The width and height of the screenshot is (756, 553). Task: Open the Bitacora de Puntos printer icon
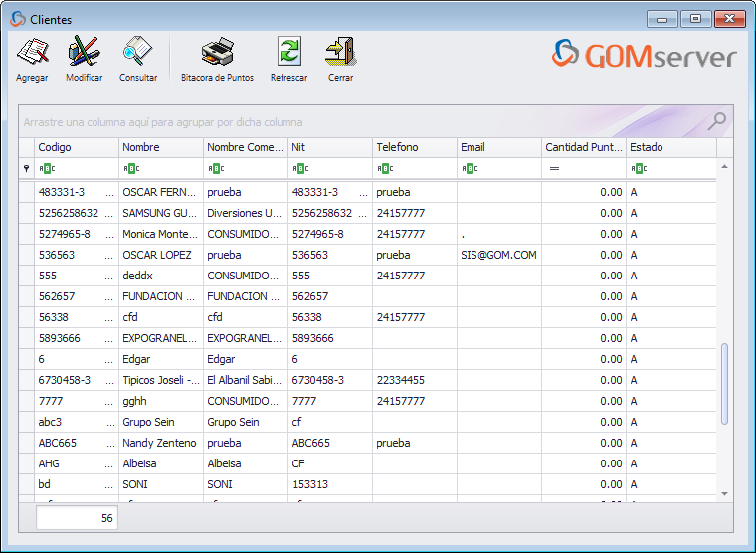pyautogui.click(x=218, y=51)
